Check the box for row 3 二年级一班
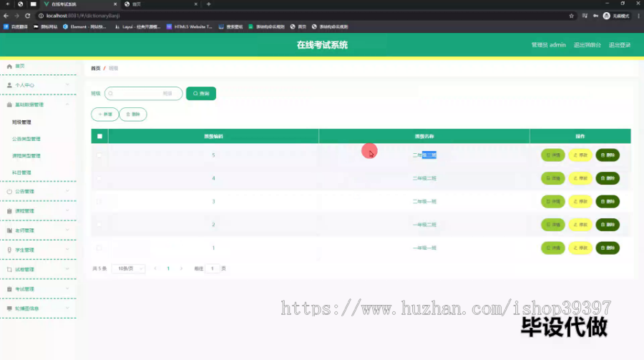 pyautogui.click(x=99, y=201)
